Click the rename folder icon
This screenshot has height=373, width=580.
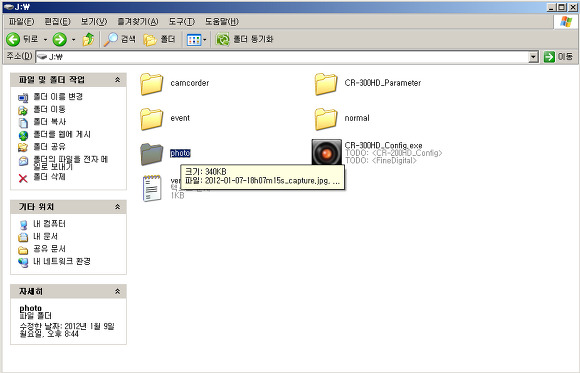pos(23,98)
